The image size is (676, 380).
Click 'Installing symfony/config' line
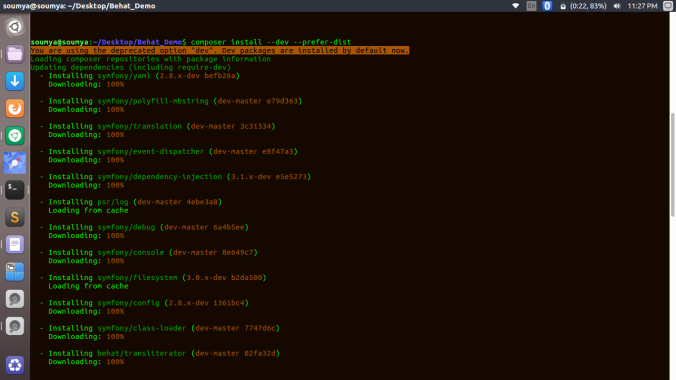point(144,303)
